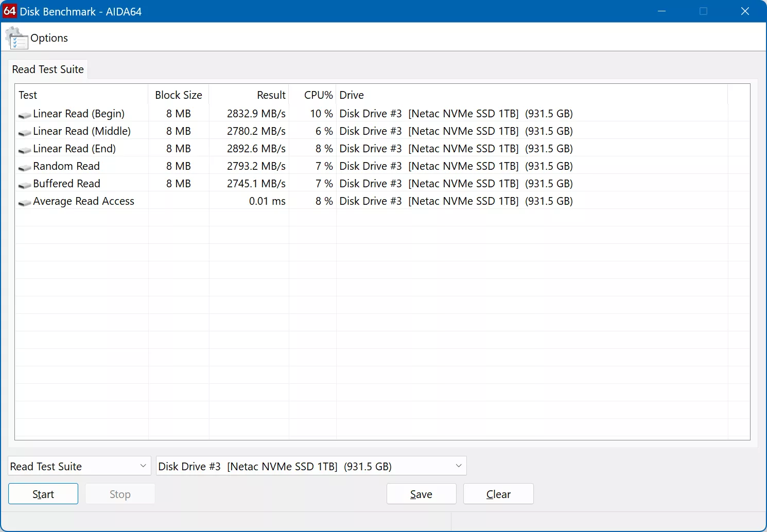767x532 pixels.
Task: Select the Average Read Access row label
Action: coord(83,201)
